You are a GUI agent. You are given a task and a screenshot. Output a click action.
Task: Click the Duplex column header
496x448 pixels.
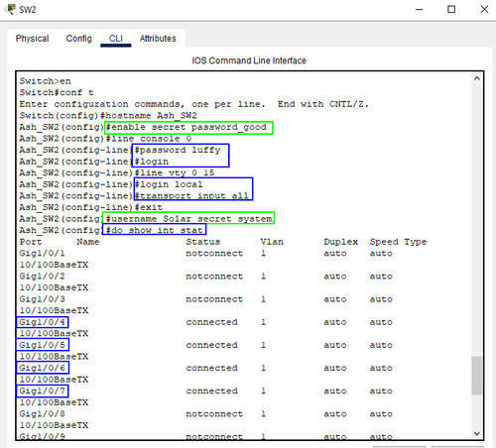point(341,242)
